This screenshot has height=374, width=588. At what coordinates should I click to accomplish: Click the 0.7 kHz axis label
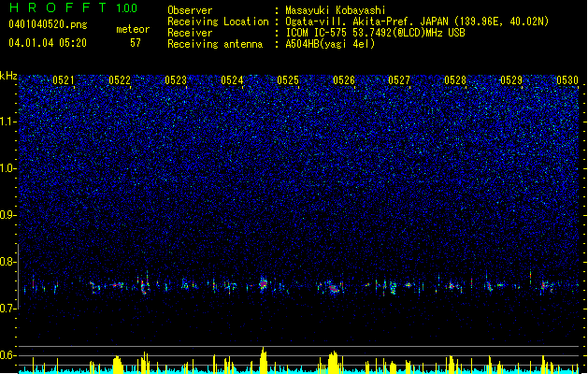[8, 309]
